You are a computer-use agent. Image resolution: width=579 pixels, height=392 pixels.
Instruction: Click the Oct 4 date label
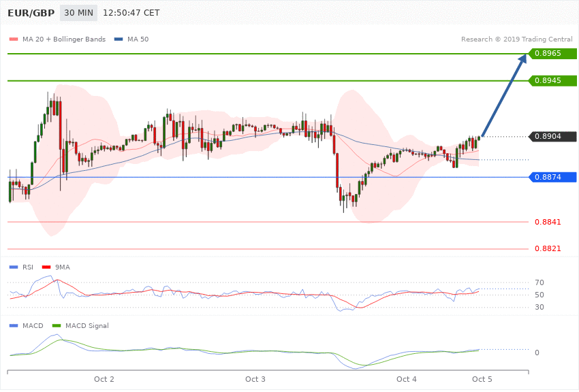(x=407, y=379)
